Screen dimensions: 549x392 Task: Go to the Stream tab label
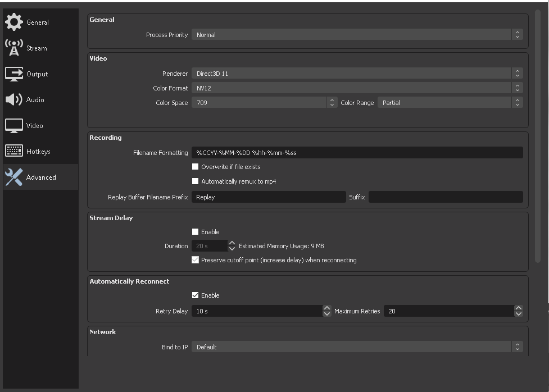tap(37, 48)
